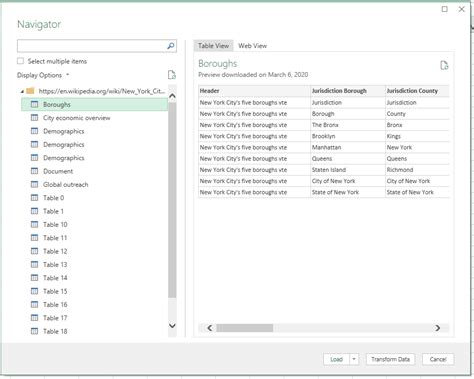Switch to the Table View tab
This screenshot has width=474, height=379.
pyautogui.click(x=213, y=46)
